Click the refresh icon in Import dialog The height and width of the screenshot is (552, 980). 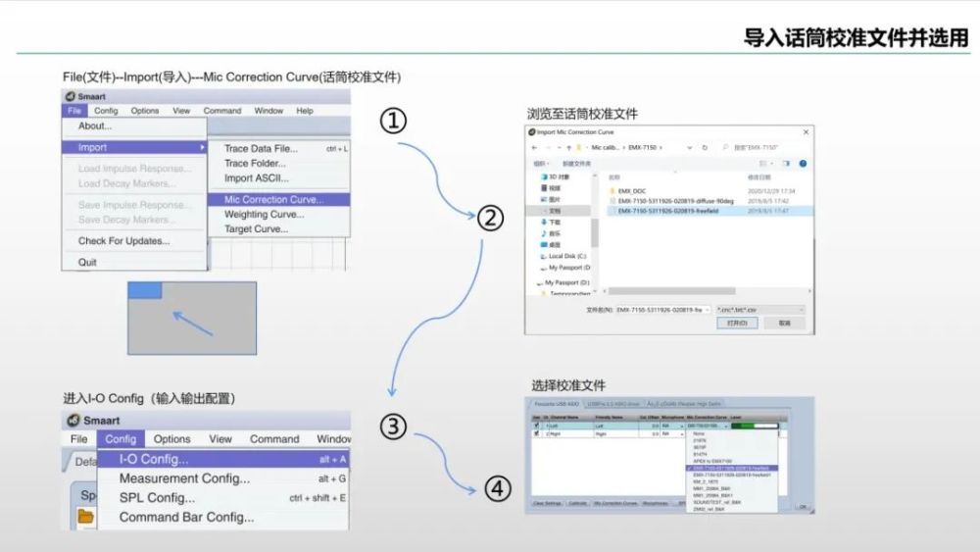[705, 147]
